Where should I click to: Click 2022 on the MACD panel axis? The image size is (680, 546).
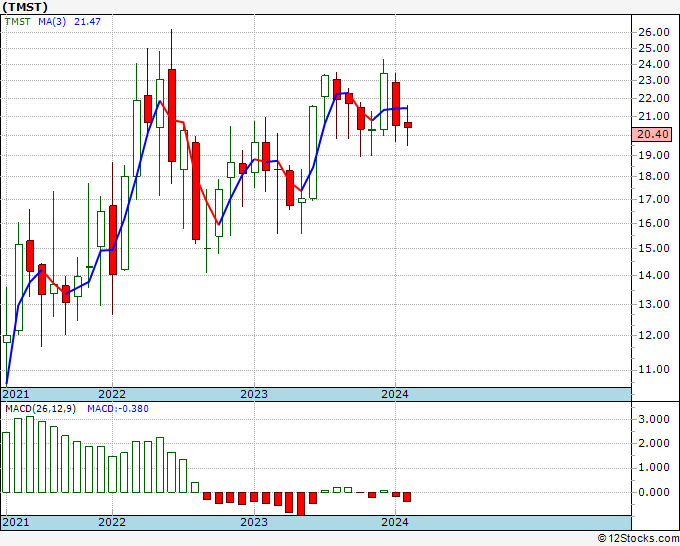click(112, 522)
